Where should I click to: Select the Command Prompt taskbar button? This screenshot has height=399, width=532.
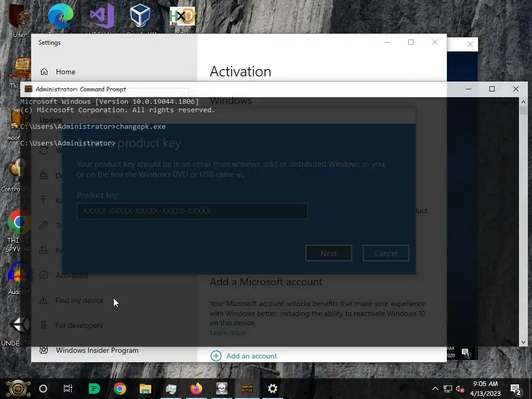(x=247, y=389)
